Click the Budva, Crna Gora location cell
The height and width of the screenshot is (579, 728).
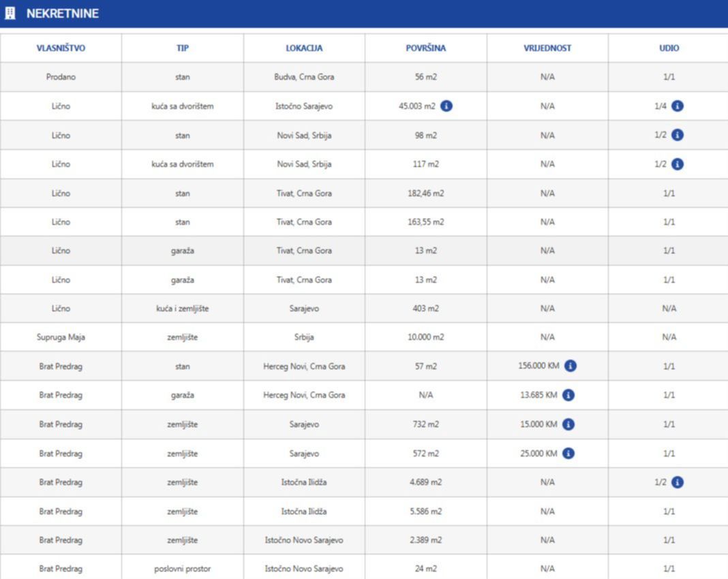tap(304, 77)
